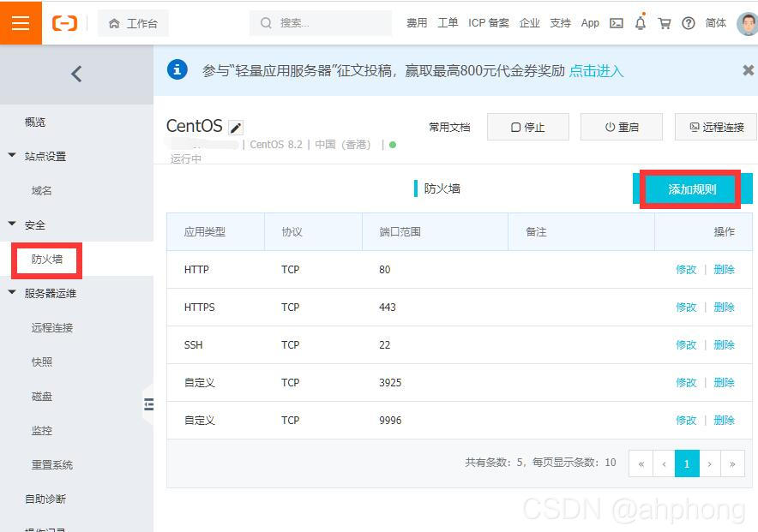
Task: Select page 1 in pagination
Action: 687,463
